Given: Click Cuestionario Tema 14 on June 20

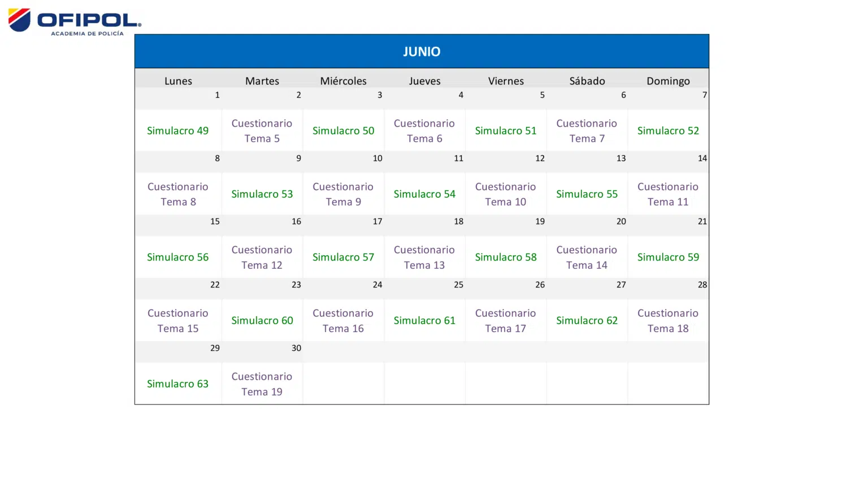Looking at the screenshot, I should (587, 257).
